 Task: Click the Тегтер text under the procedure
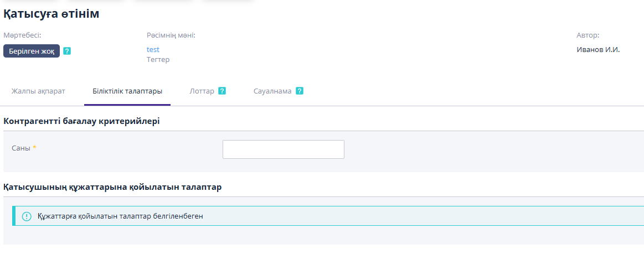(158, 59)
